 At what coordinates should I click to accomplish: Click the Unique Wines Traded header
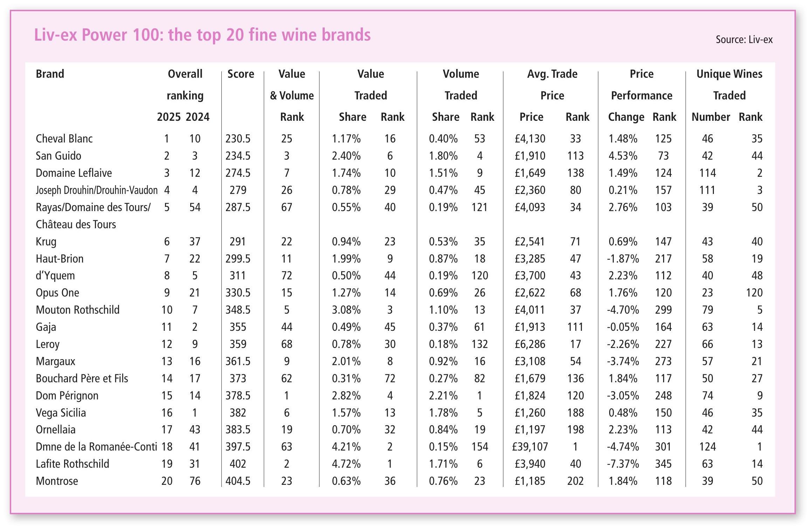coord(729,84)
